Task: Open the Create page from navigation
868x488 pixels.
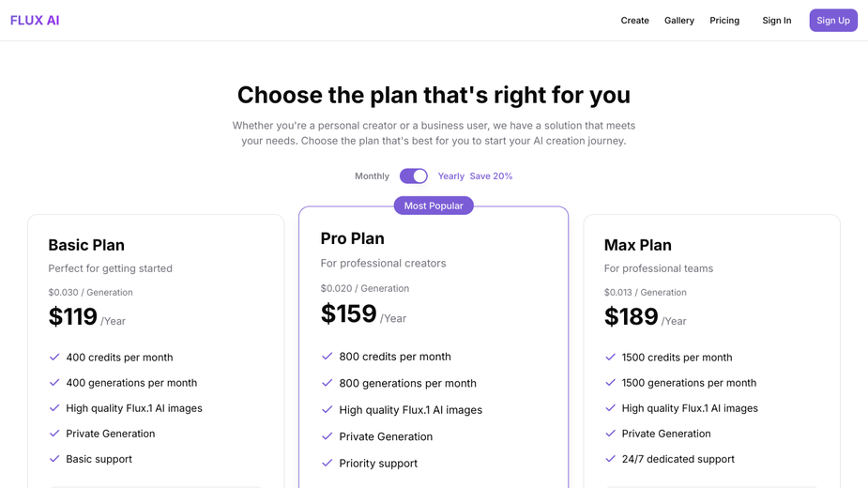Action: coord(634,21)
